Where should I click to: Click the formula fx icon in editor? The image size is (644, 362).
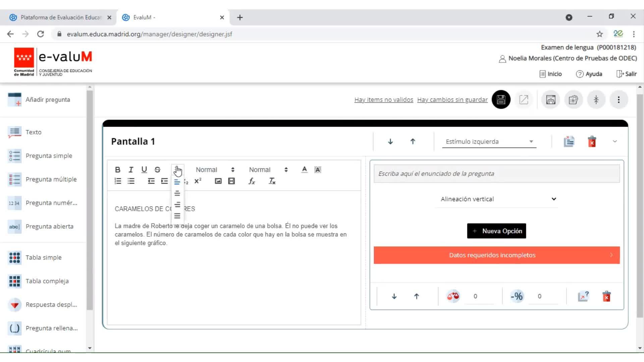click(252, 181)
